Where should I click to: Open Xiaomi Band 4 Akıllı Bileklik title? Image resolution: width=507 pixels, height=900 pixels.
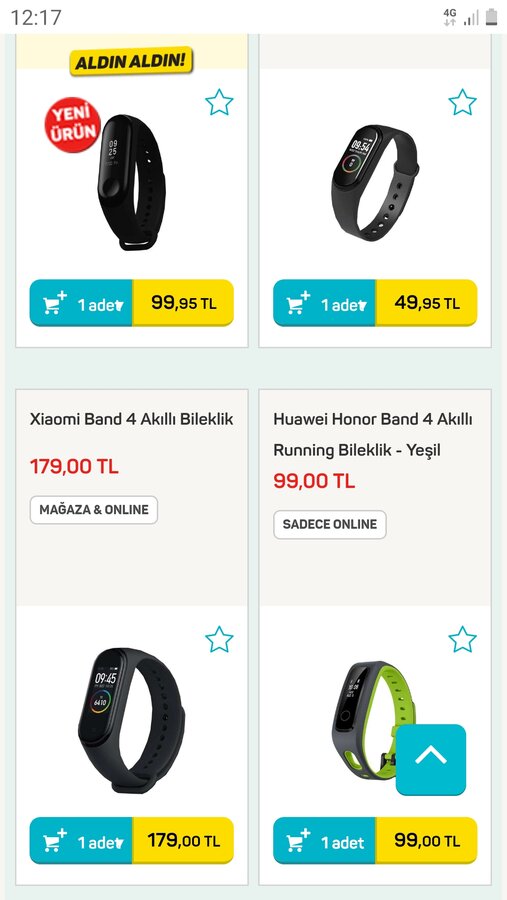tap(131, 419)
